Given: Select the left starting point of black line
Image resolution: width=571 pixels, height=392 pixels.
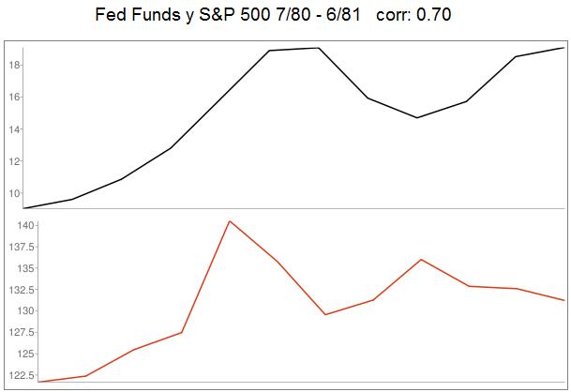Looking at the screenshot, I should (x=25, y=207).
